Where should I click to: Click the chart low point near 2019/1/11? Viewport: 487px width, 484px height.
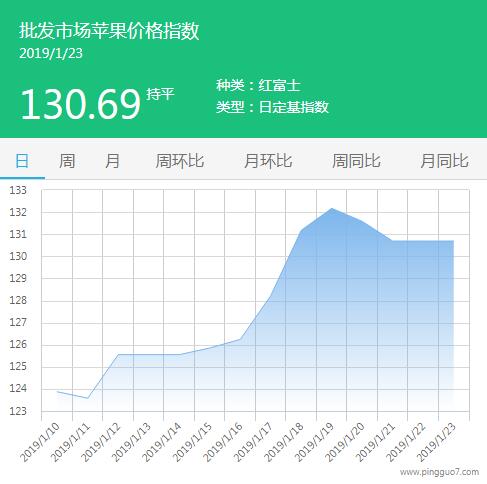87,398
